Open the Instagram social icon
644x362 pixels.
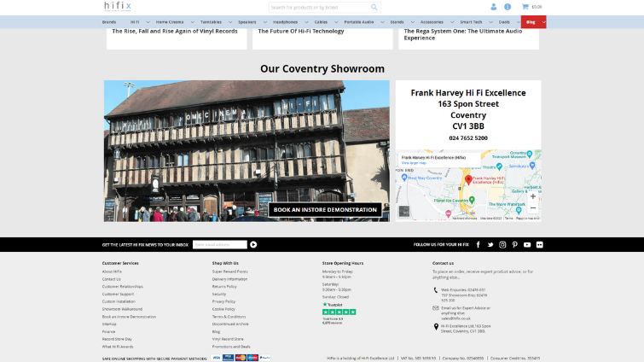pos(502,244)
